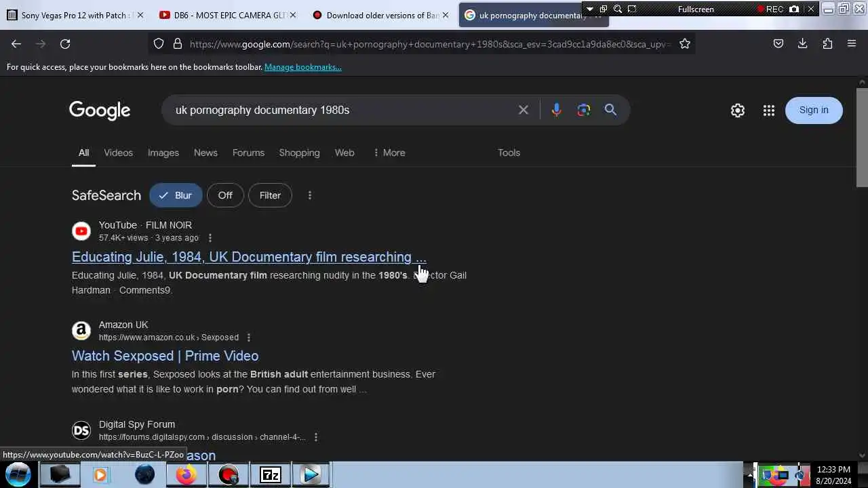Reload the current page
This screenshot has height=488, width=868.
pos(65,43)
